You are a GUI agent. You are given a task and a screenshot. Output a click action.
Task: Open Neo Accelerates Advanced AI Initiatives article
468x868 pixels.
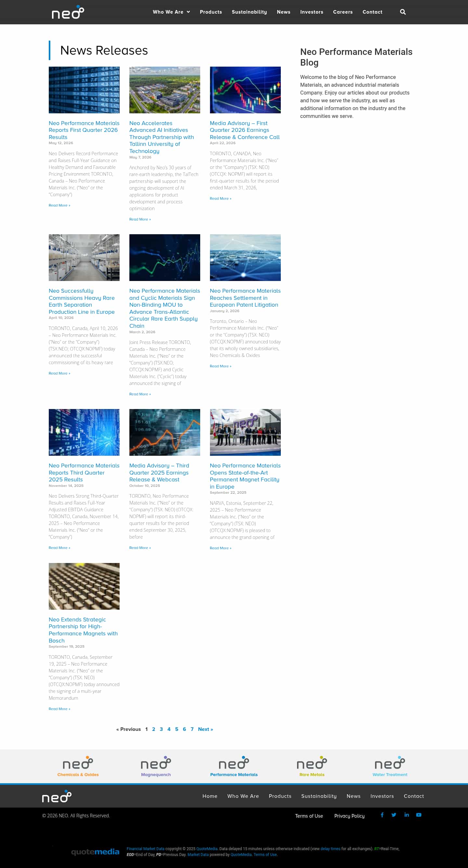pyautogui.click(x=162, y=137)
